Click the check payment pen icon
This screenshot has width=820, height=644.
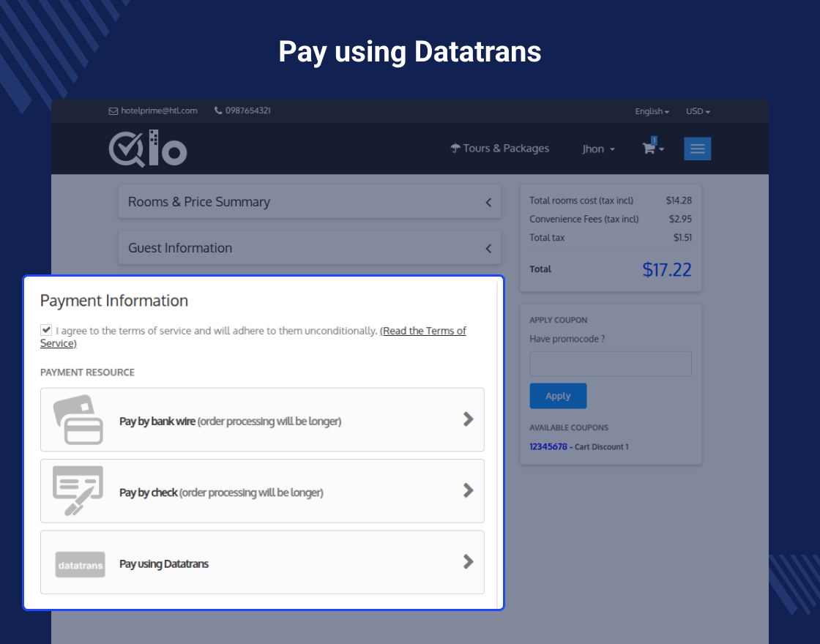point(78,491)
